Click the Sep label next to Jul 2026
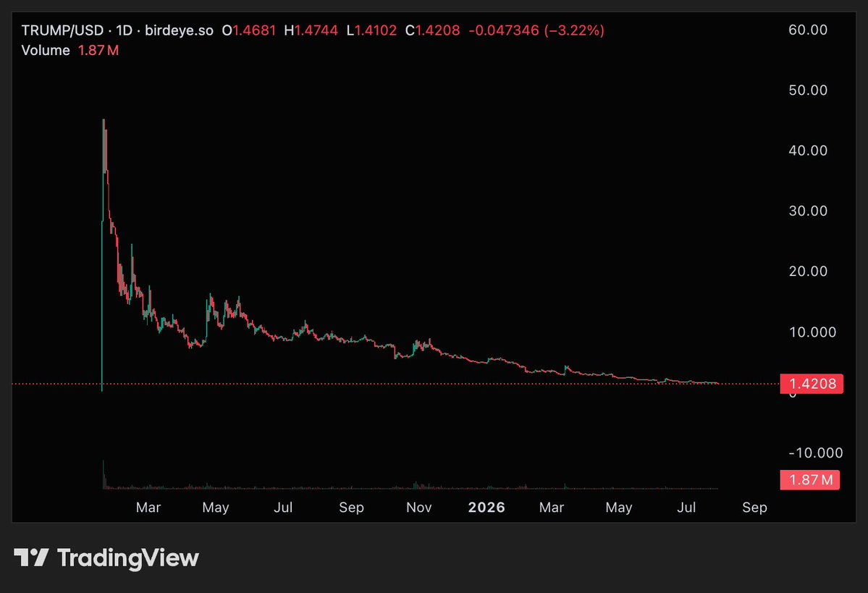Screen dimensions: 868x593 (754, 508)
